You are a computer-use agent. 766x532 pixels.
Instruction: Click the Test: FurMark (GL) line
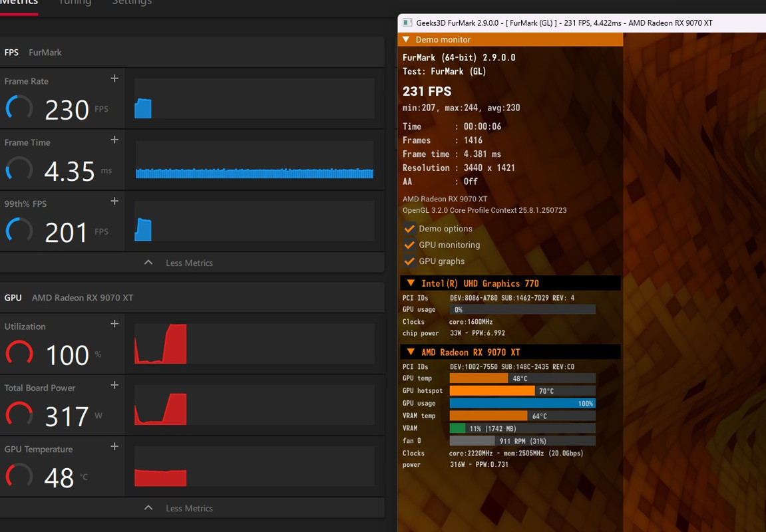pos(444,71)
